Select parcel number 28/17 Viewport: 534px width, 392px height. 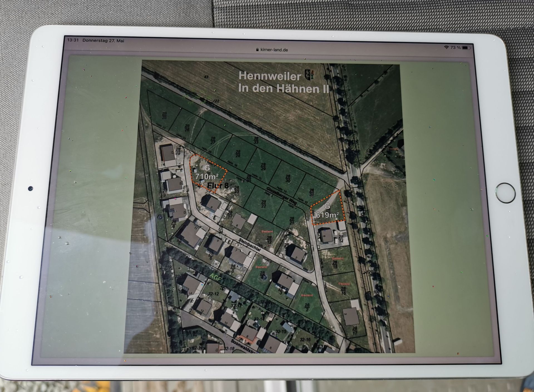click(x=355, y=331)
